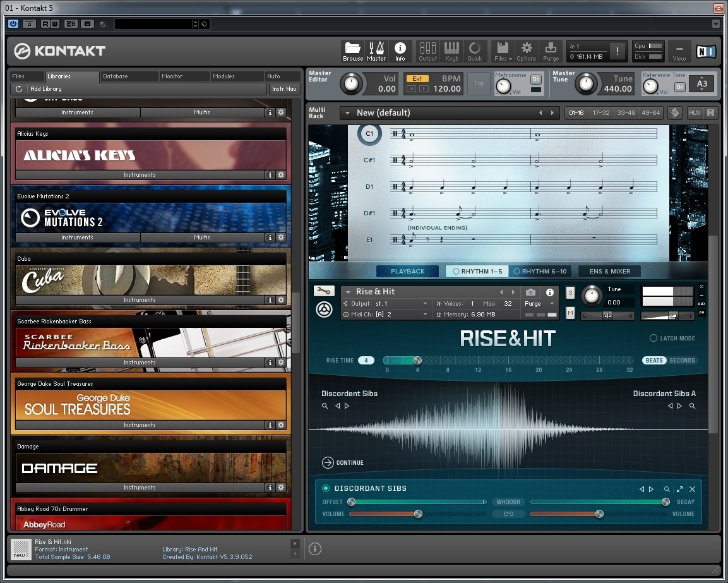Screen dimensions: 728x583
Task: Open Cuba library info icon
Action: click(x=270, y=299)
